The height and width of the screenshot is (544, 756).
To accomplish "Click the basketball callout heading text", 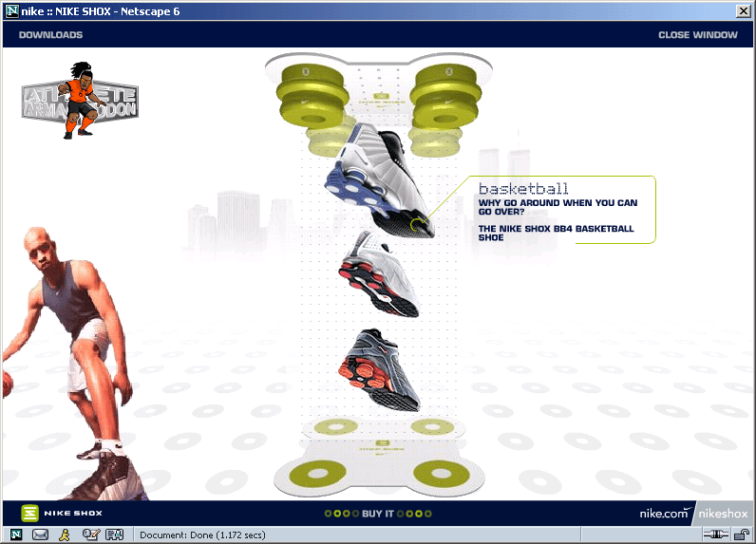I will (522, 188).
